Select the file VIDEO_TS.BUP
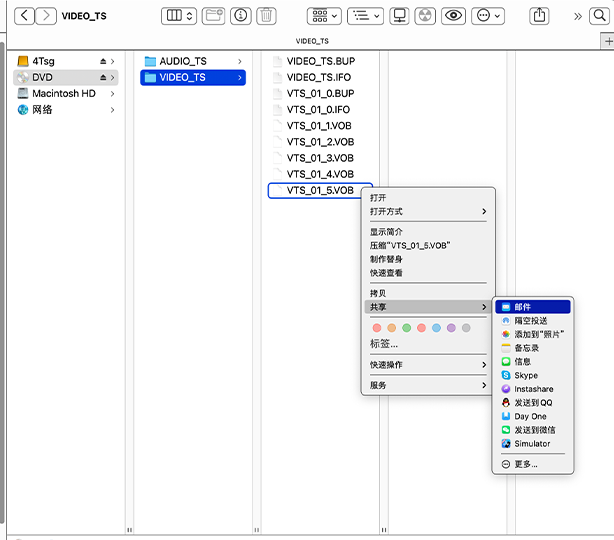The height and width of the screenshot is (540, 614). [321, 61]
